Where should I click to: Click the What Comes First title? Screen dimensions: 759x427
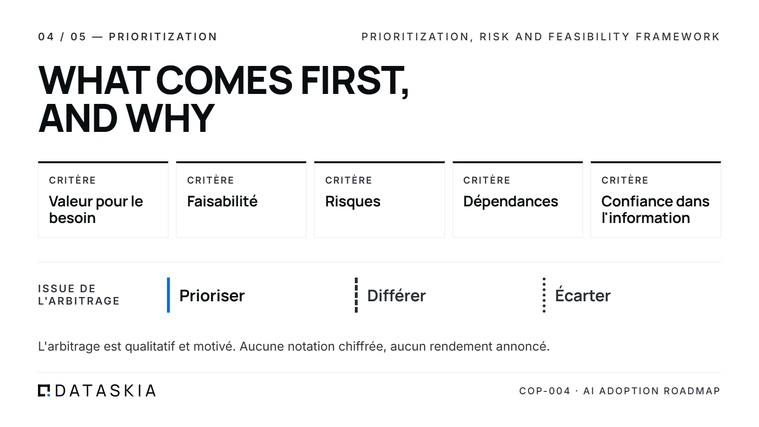[x=224, y=99]
